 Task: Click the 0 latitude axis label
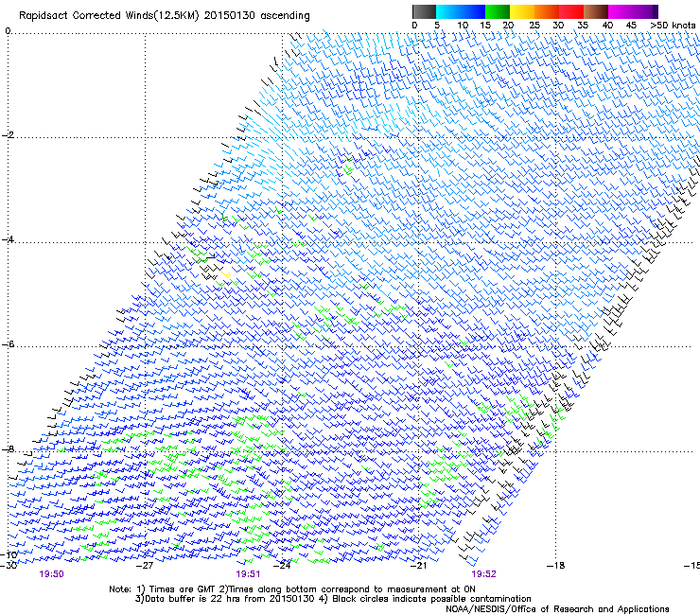click(x=8, y=30)
